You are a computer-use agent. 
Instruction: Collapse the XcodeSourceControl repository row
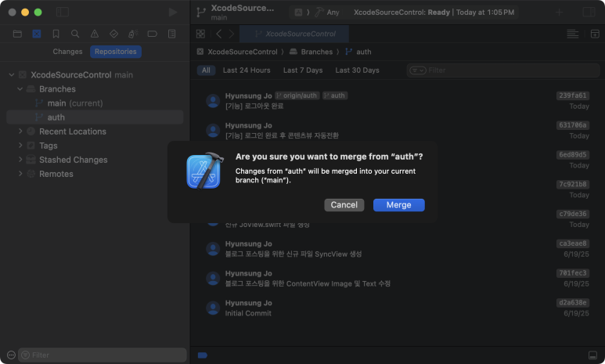[x=12, y=75]
